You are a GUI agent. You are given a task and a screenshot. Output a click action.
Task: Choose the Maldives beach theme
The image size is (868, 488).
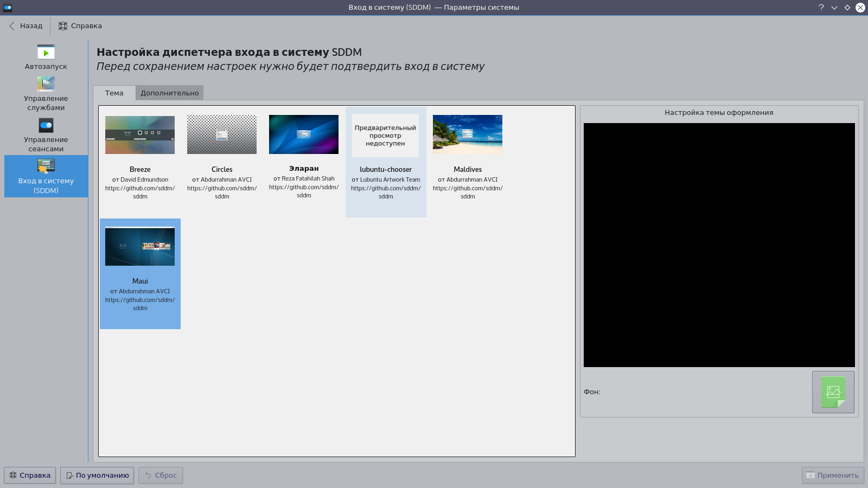coord(468,135)
